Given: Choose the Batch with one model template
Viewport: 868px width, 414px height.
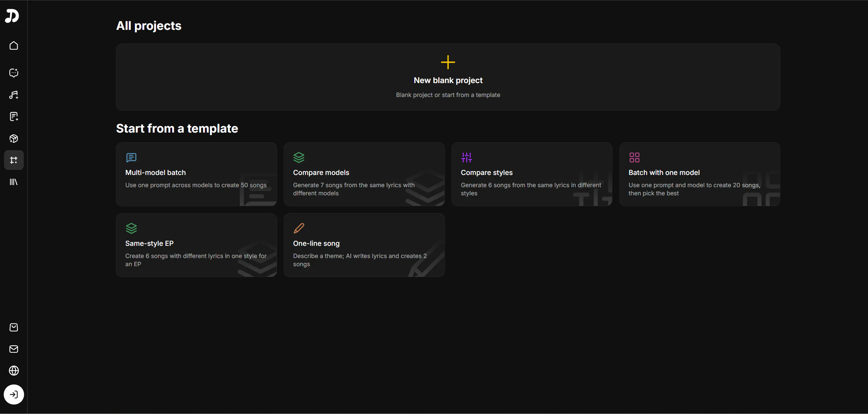Looking at the screenshot, I should [699, 174].
